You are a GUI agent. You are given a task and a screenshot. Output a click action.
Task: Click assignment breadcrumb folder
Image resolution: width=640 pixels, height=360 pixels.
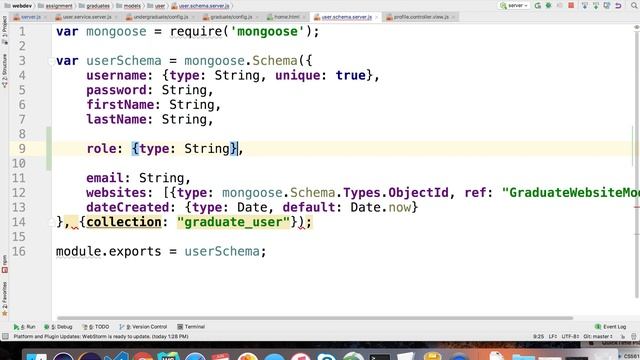click(x=55, y=6)
